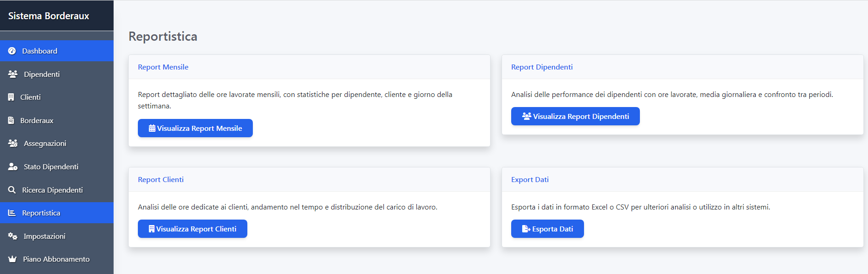868x274 pixels.
Task: Click the Ricerca Dipendenti magnifier icon
Action: [x=12, y=190]
